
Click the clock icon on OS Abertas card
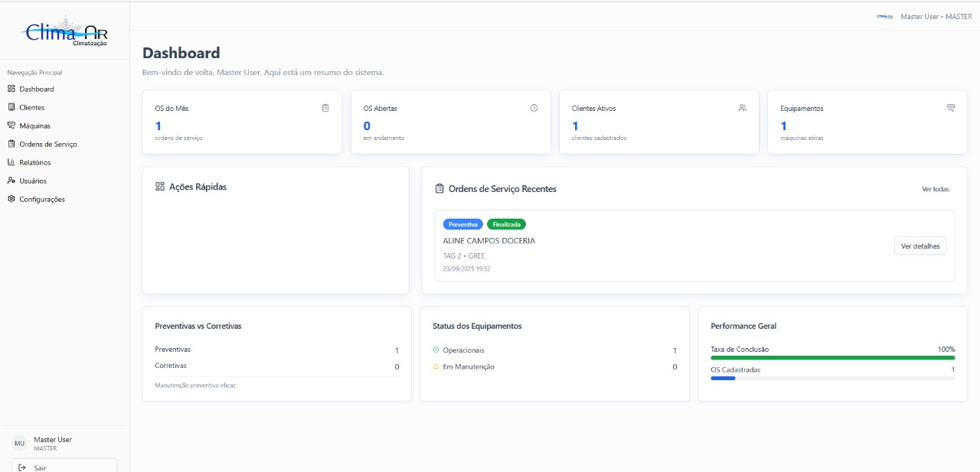coord(534,108)
